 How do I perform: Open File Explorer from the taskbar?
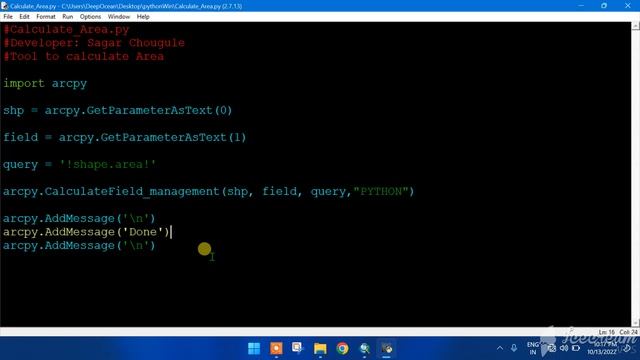[x=320, y=348]
